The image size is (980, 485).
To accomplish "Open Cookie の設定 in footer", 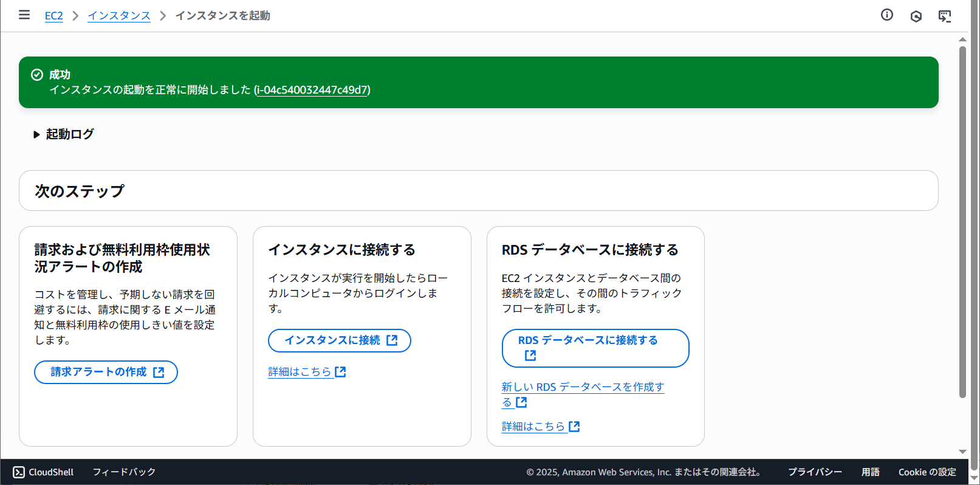I will [927, 472].
